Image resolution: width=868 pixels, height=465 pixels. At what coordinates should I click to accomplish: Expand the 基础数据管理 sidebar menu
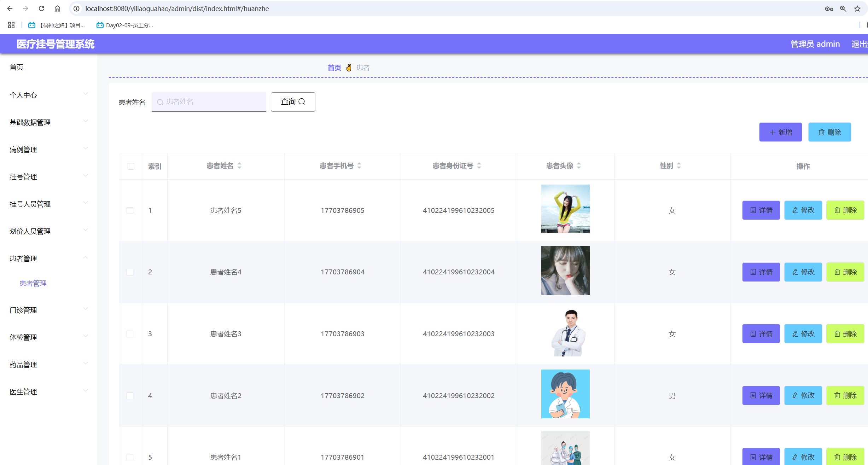tap(48, 122)
